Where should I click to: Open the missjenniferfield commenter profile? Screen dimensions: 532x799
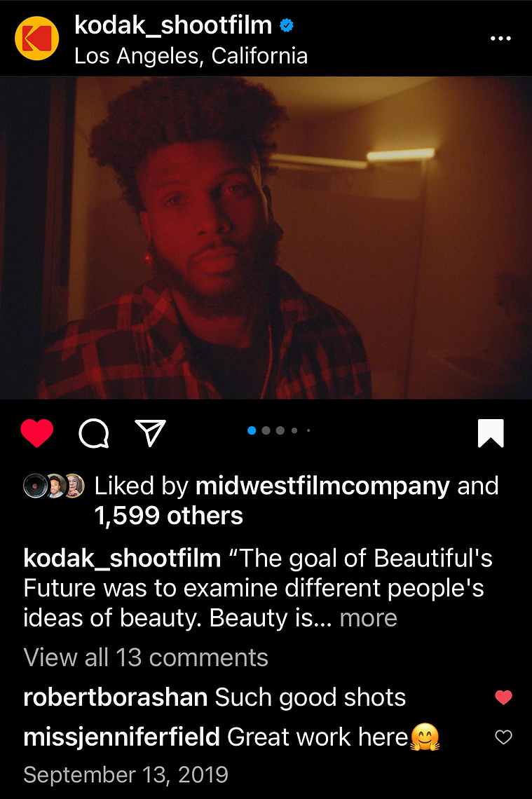(x=122, y=737)
